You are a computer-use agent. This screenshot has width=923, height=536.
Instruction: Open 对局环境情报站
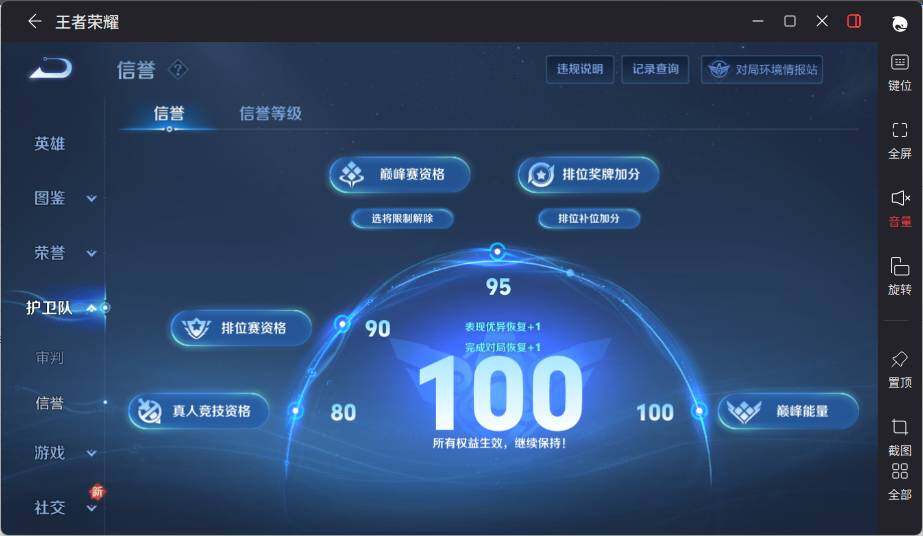762,69
